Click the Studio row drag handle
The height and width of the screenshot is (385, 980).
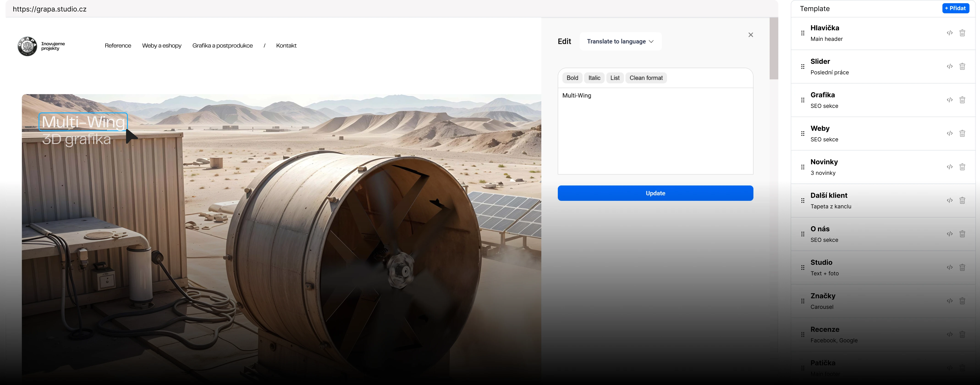click(803, 268)
